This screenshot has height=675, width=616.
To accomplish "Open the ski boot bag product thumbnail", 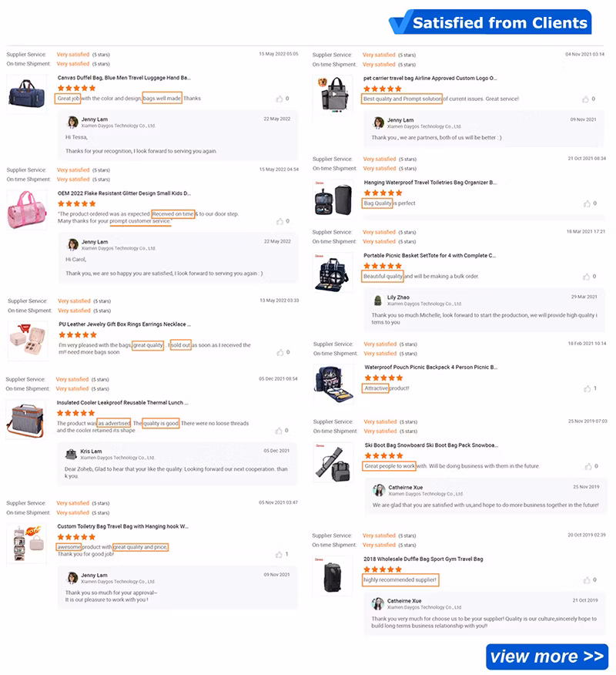I will (333, 463).
